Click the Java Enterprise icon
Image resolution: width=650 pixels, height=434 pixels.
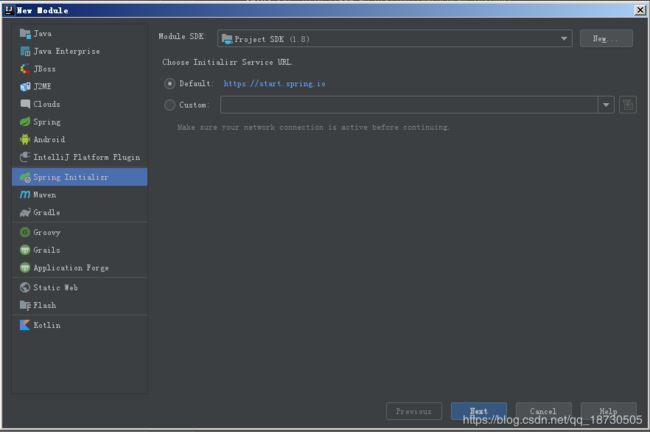pos(25,51)
